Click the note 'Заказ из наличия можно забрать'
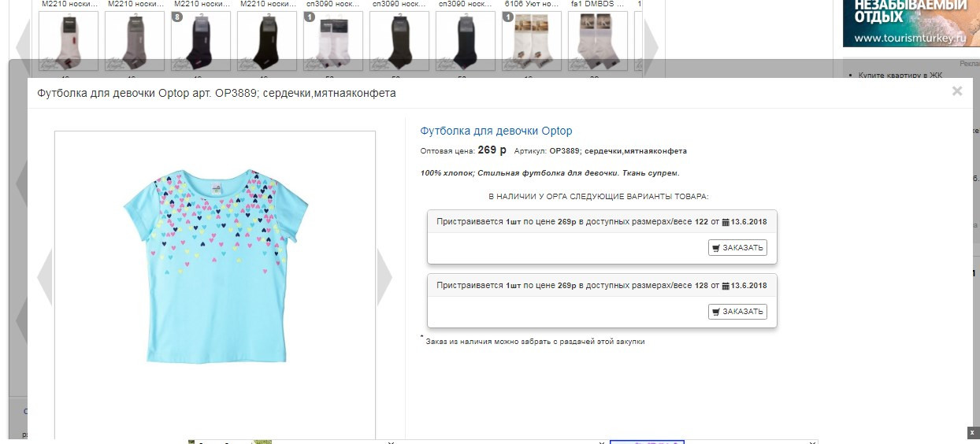 (536, 342)
